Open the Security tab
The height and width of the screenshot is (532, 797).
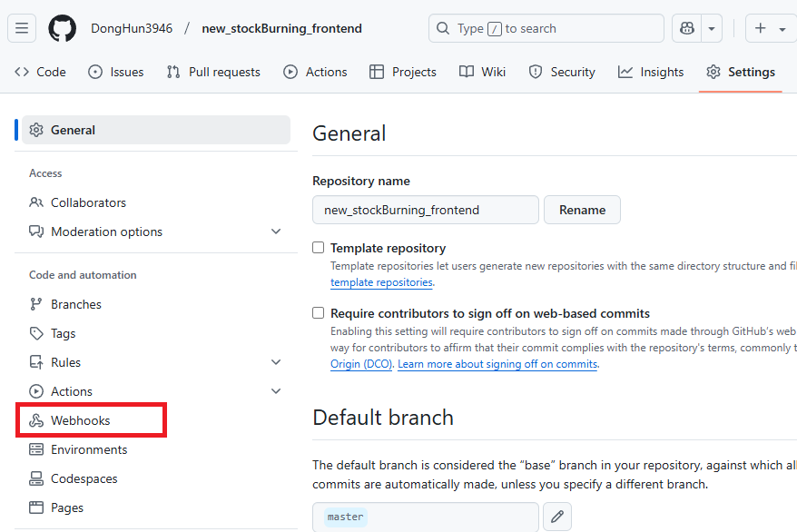[562, 72]
